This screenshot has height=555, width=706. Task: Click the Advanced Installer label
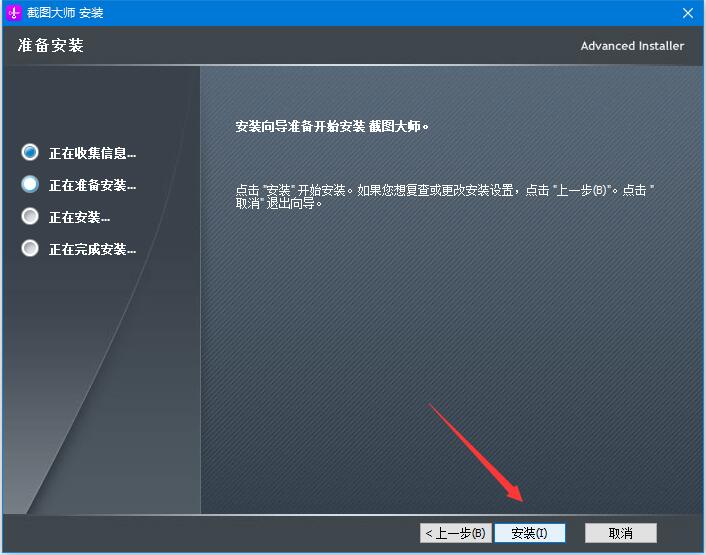pos(632,46)
